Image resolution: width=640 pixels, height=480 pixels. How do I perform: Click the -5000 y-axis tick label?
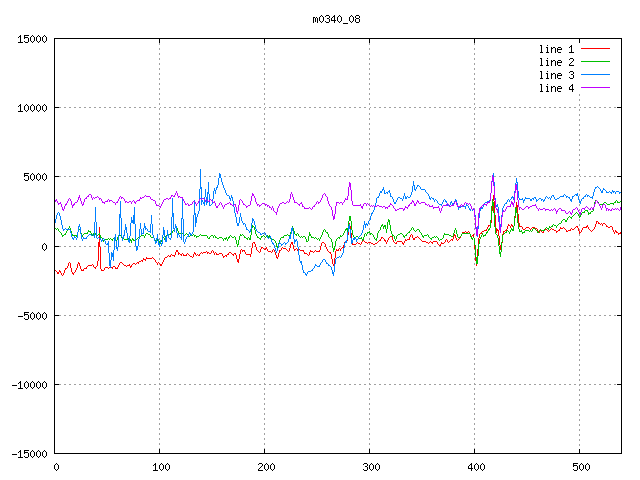32,315
